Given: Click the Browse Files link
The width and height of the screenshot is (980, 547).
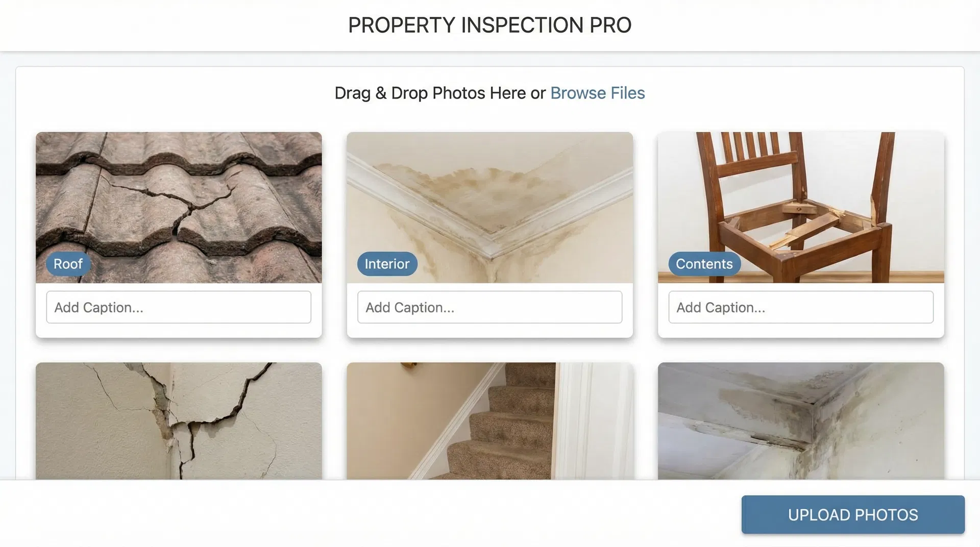Looking at the screenshot, I should coord(597,93).
